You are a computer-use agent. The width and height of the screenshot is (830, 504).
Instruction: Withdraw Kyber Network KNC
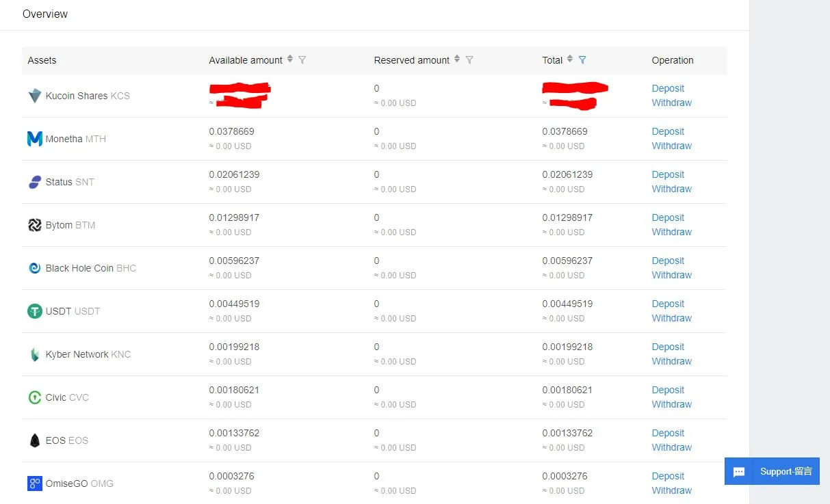coord(672,361)
